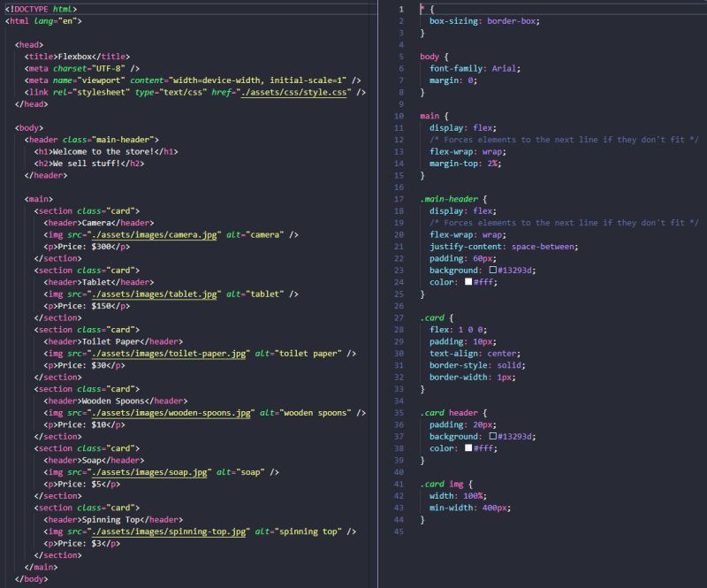Click the 'Wooden Spoons' header text
Screen dimensions: 707x588
(x=113, y=401)
